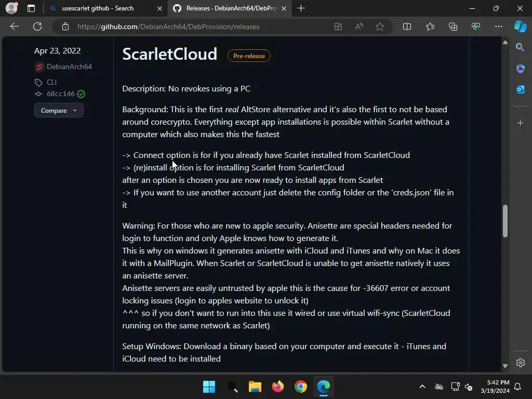Image resolution: width=532 pixels, height=399 pixels.
Task: Open Copilot sidebar
Action: click(520, 26)
